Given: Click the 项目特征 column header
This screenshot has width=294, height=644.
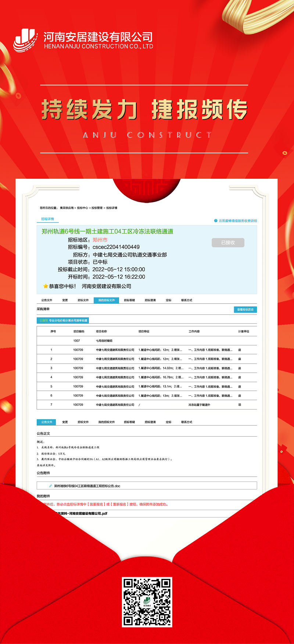Looking at the screenshot, I should (144, 331).
